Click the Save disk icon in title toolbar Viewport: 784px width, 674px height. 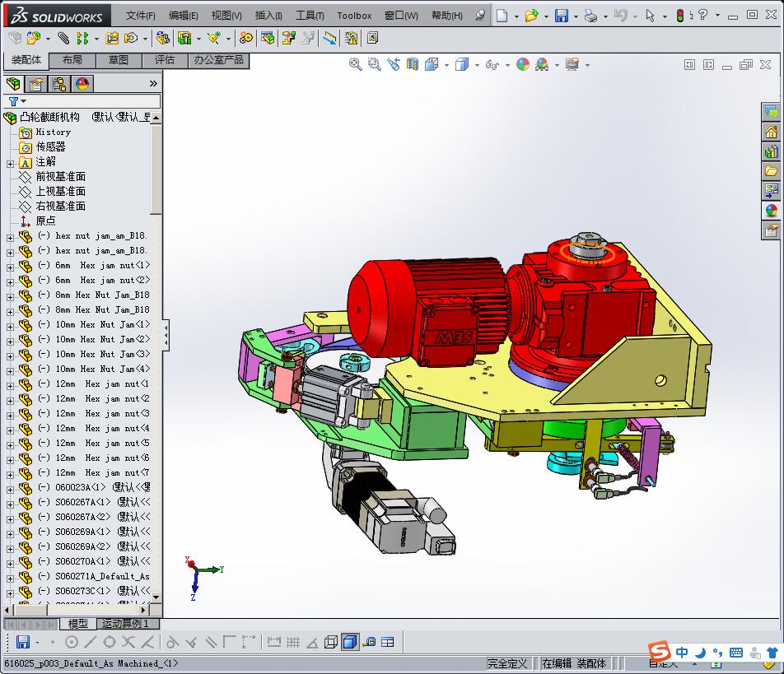562,16
